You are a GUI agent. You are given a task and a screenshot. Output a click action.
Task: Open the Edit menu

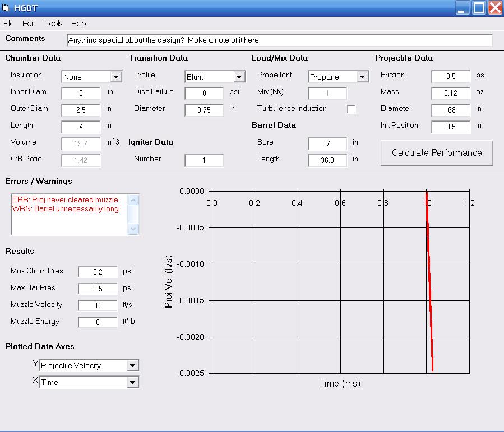pyautogui.click(x=29, y=24)
